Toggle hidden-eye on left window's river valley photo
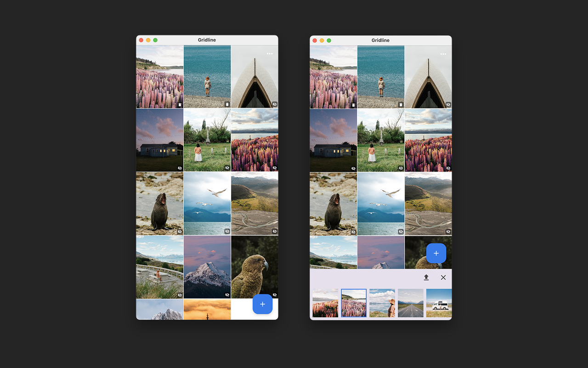This screenshot has height=368, width=588. point(275,231)
